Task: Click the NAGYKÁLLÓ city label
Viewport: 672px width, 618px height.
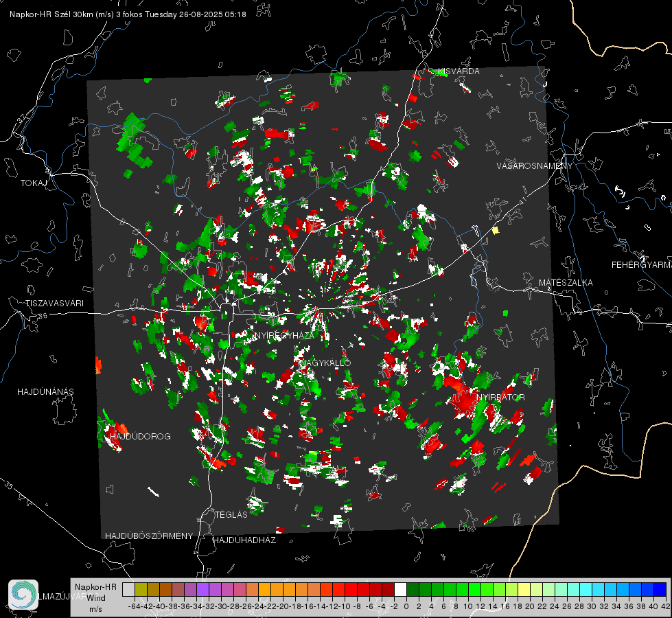Action: coord(326,363)
